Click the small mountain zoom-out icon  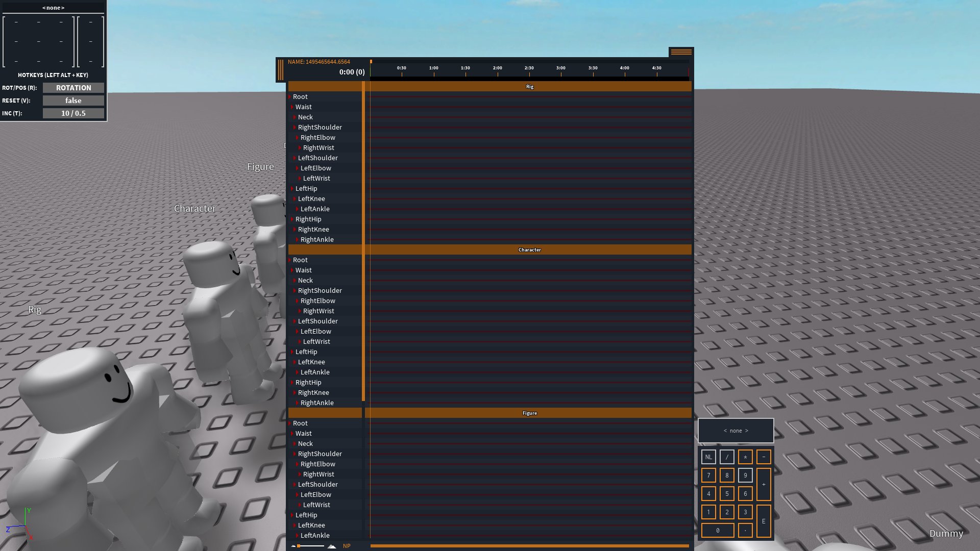click(293, 546)
